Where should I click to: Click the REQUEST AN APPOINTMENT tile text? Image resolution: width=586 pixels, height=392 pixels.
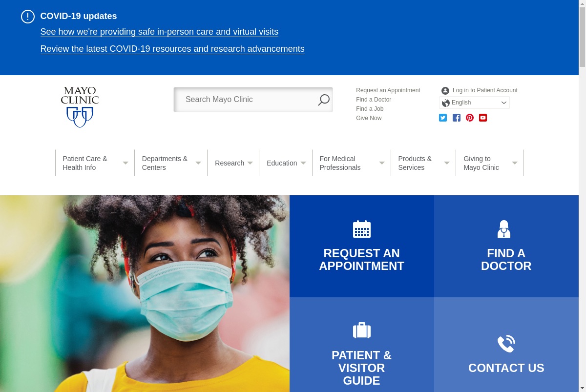pyautogui.click(x=362, y=260)
